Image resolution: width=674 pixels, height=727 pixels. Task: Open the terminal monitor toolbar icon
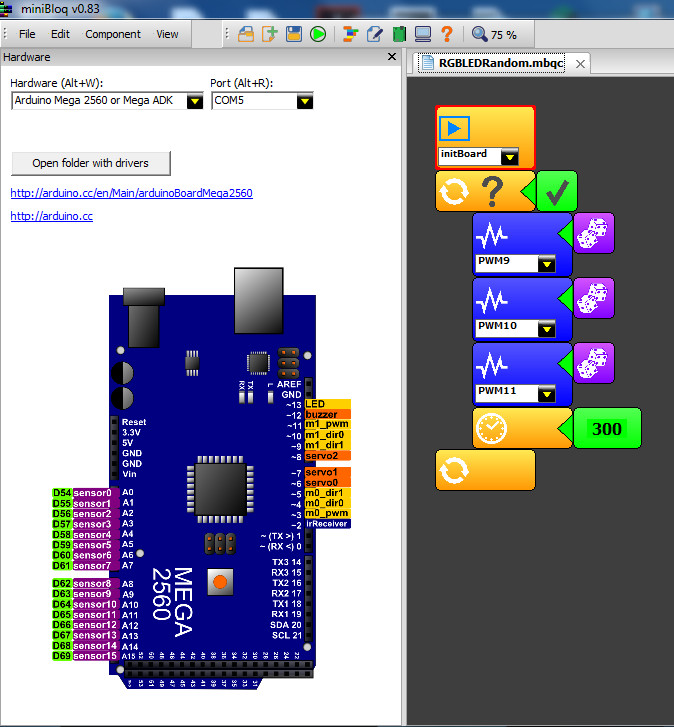coord(423,34)
